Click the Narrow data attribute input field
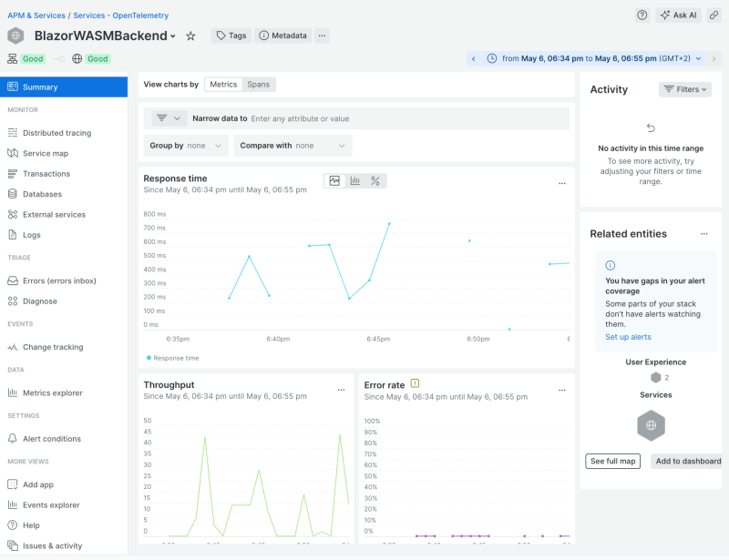Image resolution: width=729 pixels, height=560 pixels. point(301,118)
